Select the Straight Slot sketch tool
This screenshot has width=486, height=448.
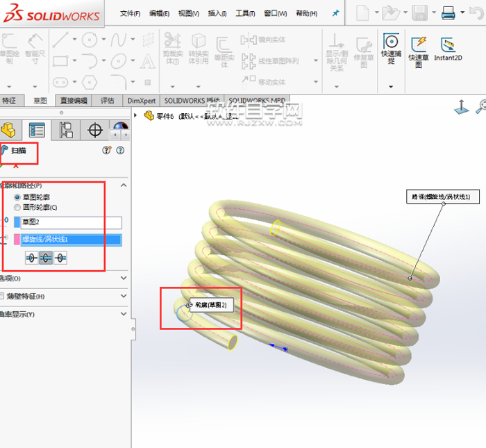click(60, 82)
